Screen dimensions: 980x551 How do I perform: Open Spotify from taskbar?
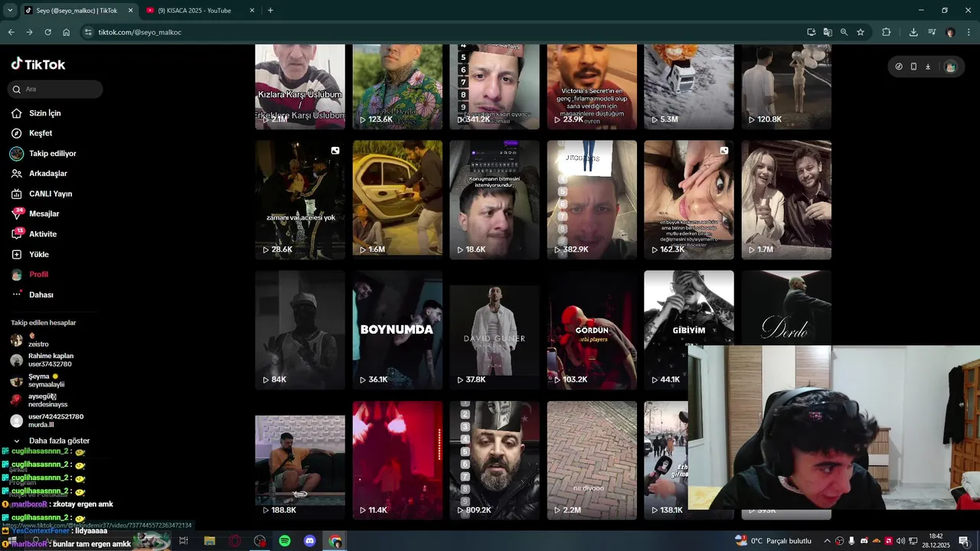[x=285, y=541]
